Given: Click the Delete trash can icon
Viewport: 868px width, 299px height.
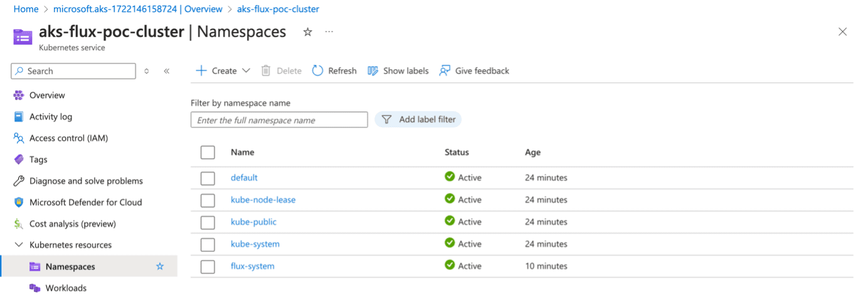Looking at the screenshot, I should pyautogui.click(x=266, y=71).
